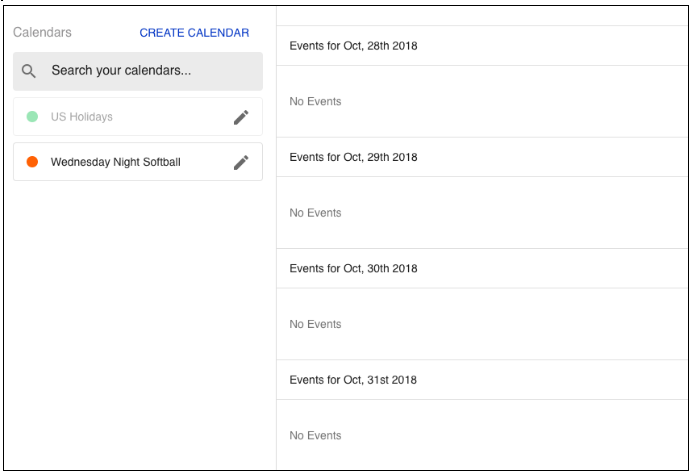This screenshot has height=474, width=691.
Task: Click No Events under Oct 28th
Action: (x=316, y=102)
